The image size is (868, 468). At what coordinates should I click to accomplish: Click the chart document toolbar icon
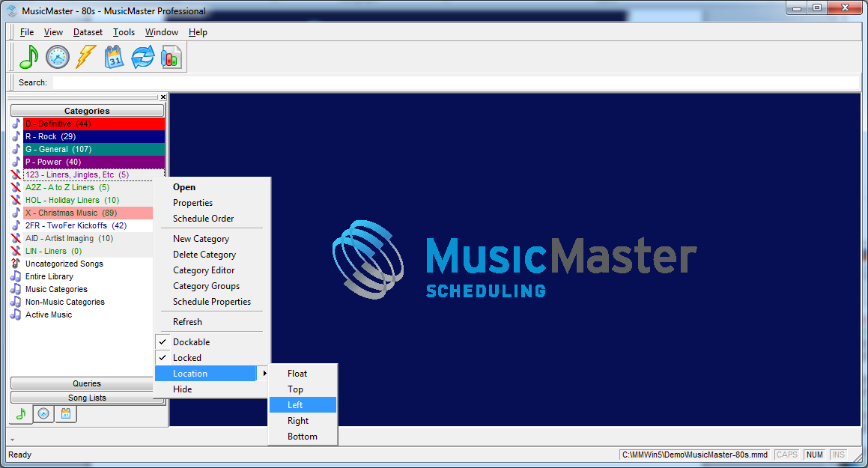pos(172,57)
